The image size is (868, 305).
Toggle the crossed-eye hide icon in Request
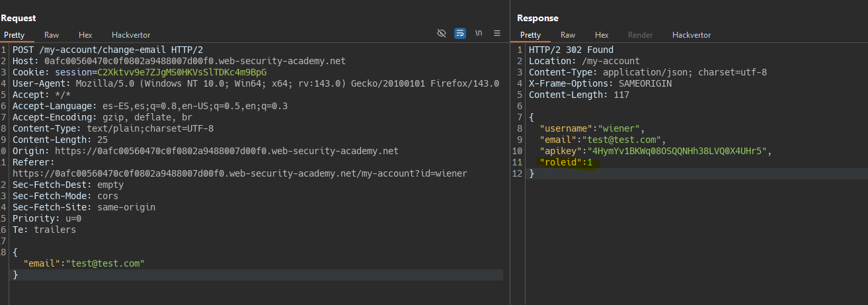click(x=442, y=33)
